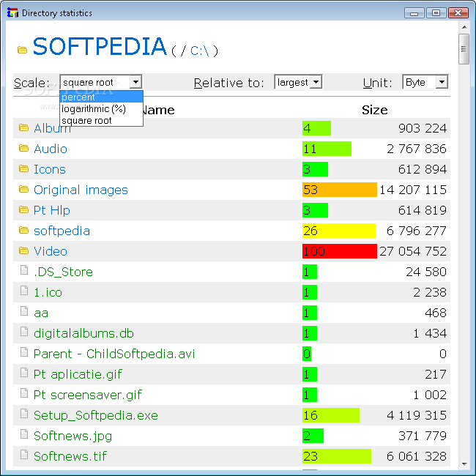Click the file name Pt screensaver.gif
This screenshot has width=476, height=476.
tap(87, 395)
